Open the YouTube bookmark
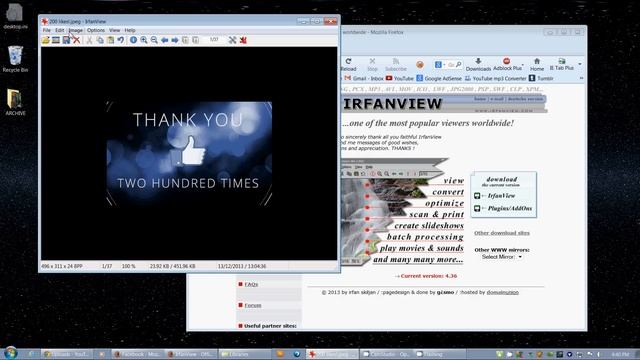The image size is (640, 360). pyautogui.click(x=400, y=78)
